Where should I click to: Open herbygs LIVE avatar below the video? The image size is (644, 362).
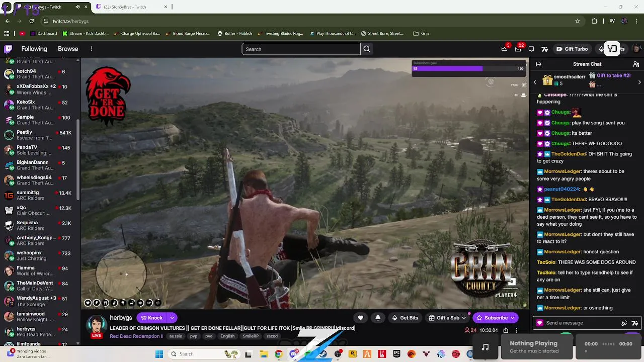pyautogui.click(x=97, y=326)
